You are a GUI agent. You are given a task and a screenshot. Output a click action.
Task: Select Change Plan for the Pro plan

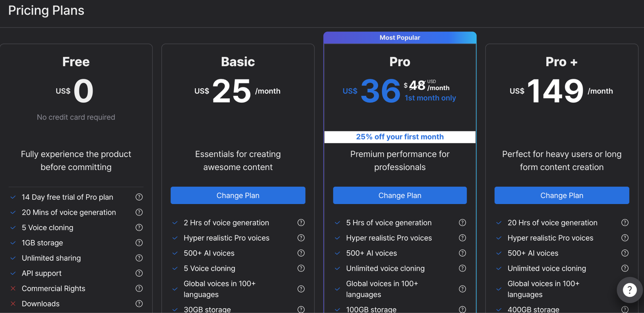click(x=400, y=195)
